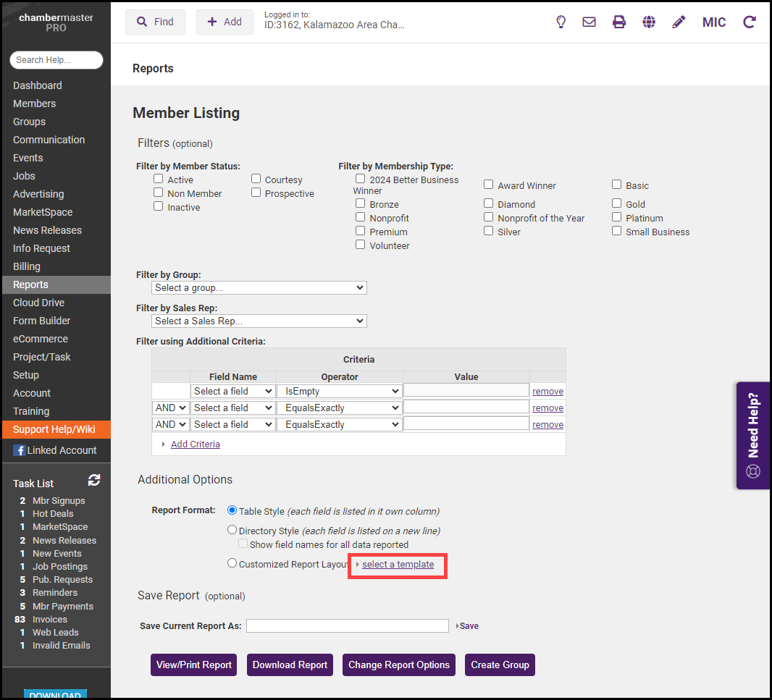This screenshot has width=772, height=700.
Task: Enable the Platinum membership type filter
Action: click(x=617, y=217)
